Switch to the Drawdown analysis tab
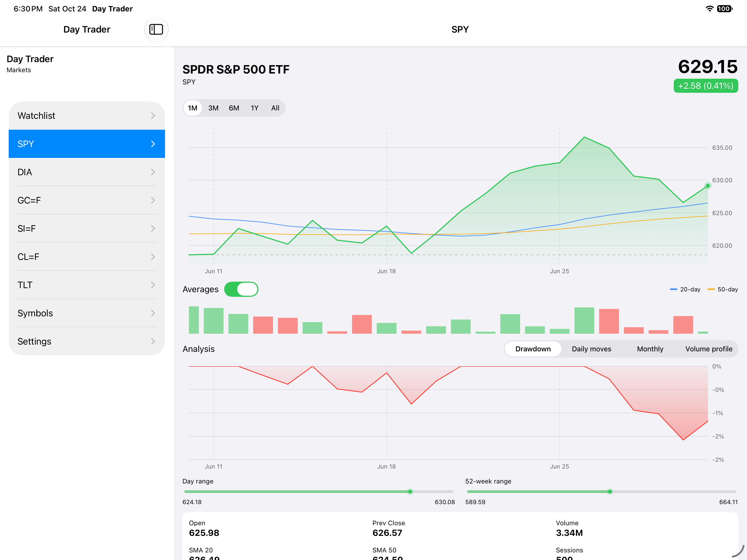The width and height of the screenshot is (747, 560). tap(533, 349)
